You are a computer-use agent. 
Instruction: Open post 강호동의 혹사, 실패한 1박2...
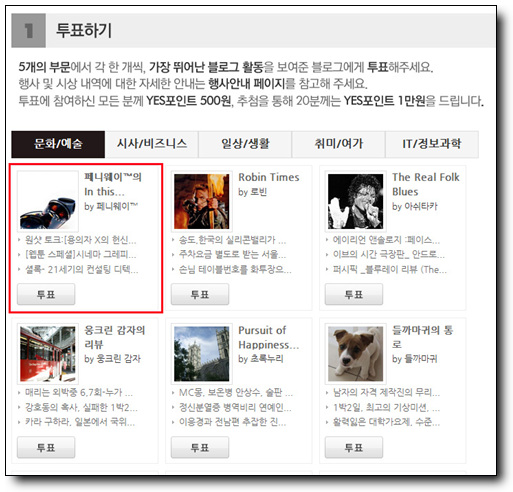pyautogui.click(x=81, y=407)
